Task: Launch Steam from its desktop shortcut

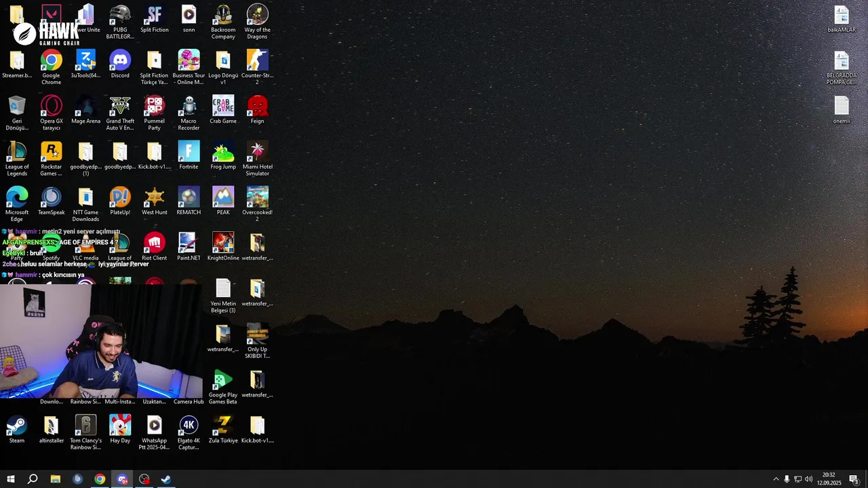Action: 17,430
